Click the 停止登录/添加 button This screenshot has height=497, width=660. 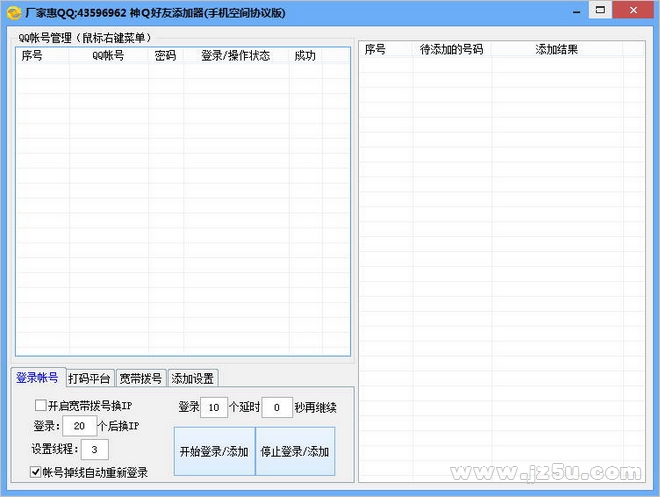(295, 451)
